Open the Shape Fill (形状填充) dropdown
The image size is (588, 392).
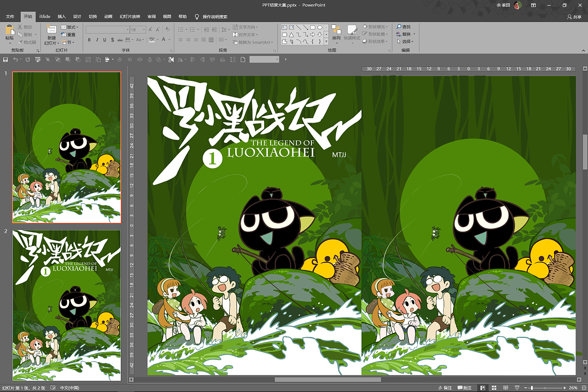coord(376,27)
